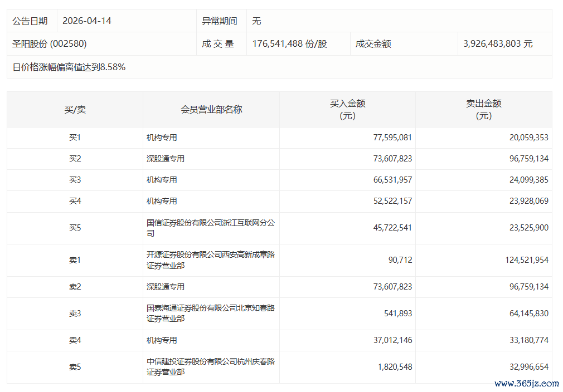Select the 买3 row label

click(75, 180)
